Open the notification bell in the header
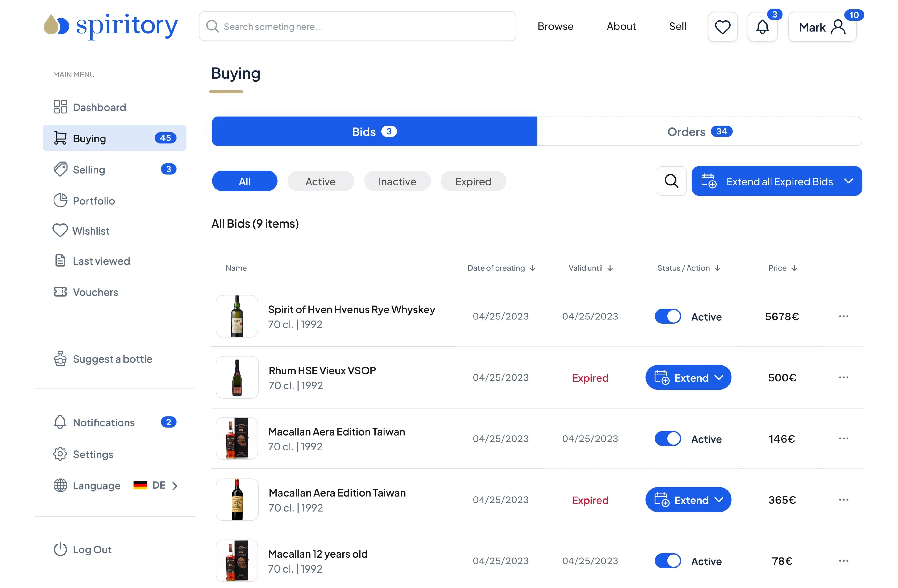 (x=763, y=27)
